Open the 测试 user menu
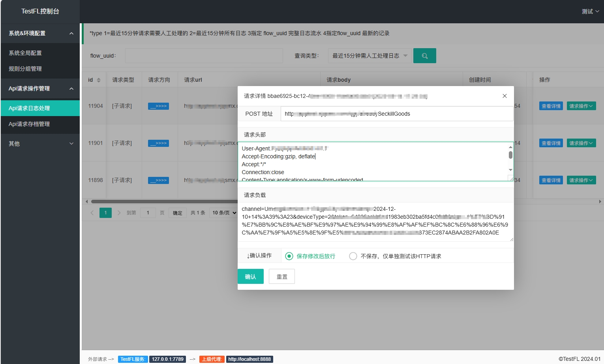604x364 pixels. [x=590, y=11]
